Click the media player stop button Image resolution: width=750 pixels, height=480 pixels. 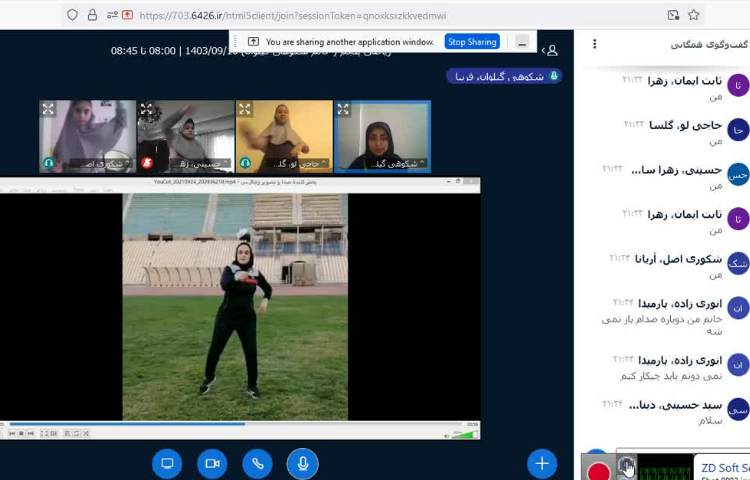21,434
